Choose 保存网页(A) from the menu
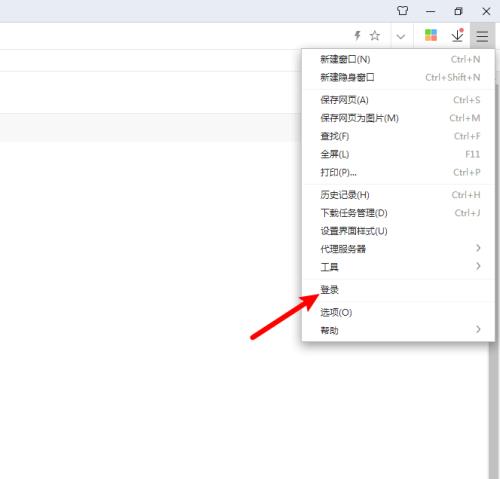Viewport: 500px width, 479px height. [x=398, y=100]
